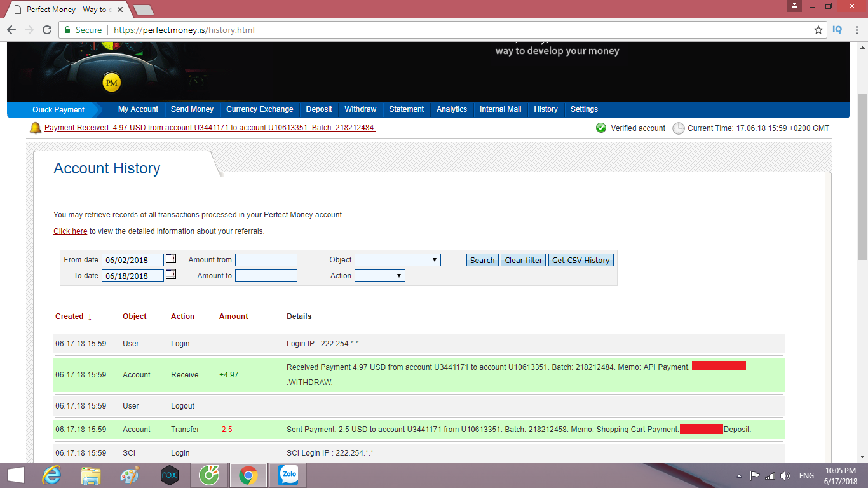Click the 'Click here' referrals link
Image resolution: width=868 pixels, height=488 pixels.
[x=70, y=231]
